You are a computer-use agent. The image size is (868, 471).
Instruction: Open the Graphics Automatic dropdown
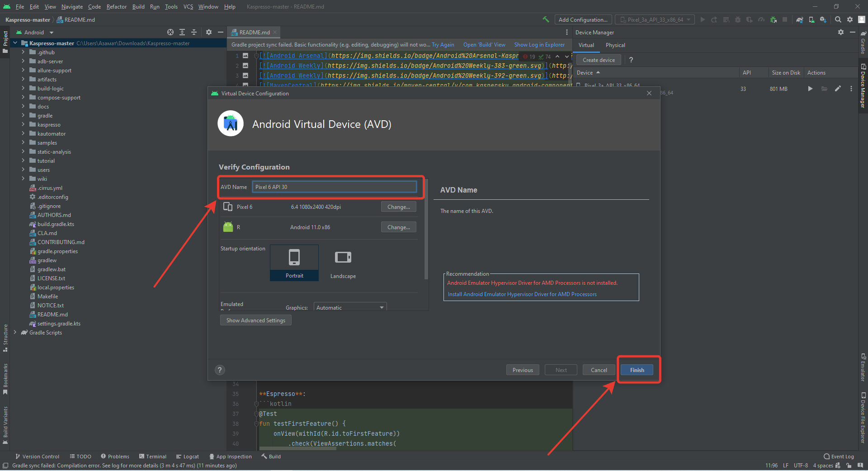(x=350, y=307)
